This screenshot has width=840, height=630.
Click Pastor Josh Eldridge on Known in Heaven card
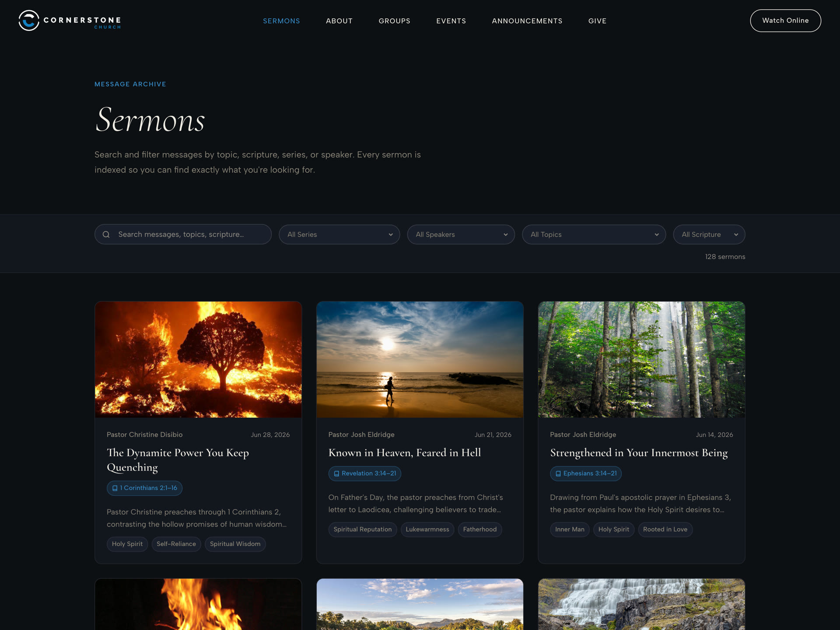tap(361, 435)
